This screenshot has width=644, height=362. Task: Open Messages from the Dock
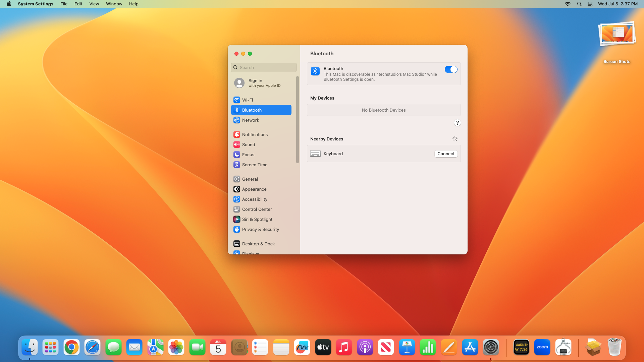[113, 347]
